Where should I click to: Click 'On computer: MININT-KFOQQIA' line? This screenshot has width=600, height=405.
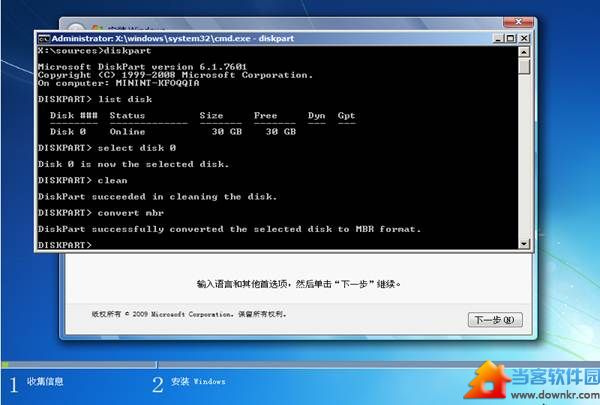tap(119, 83)
